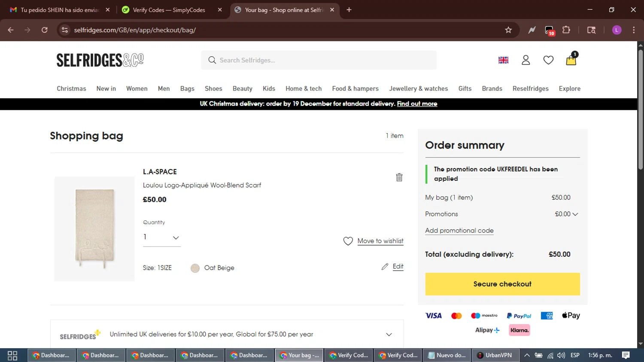The width and height of the screenshot is (644, 362).
Task: Open the Loulou Logo-Appliqué Wool-Blend Scarf title
Action: click(202, 186)
